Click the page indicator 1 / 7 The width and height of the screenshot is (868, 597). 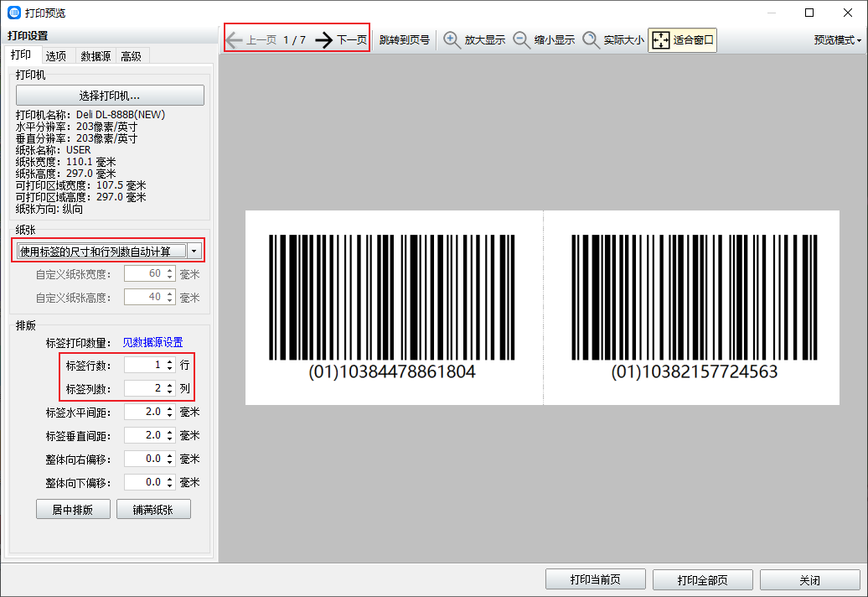point(295,40)
